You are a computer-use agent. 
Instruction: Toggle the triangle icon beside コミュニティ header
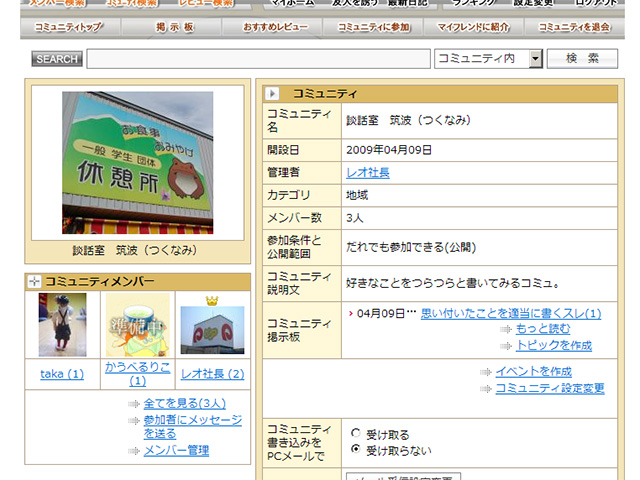click(x=272, y=94)
